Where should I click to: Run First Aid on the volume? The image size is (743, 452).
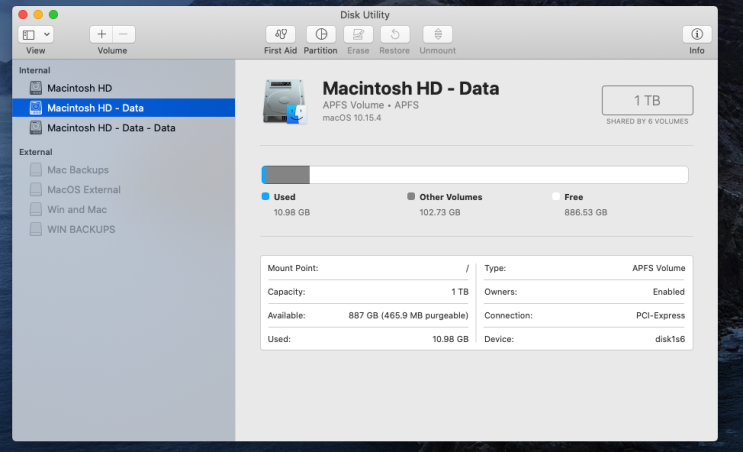pos(281,35)
